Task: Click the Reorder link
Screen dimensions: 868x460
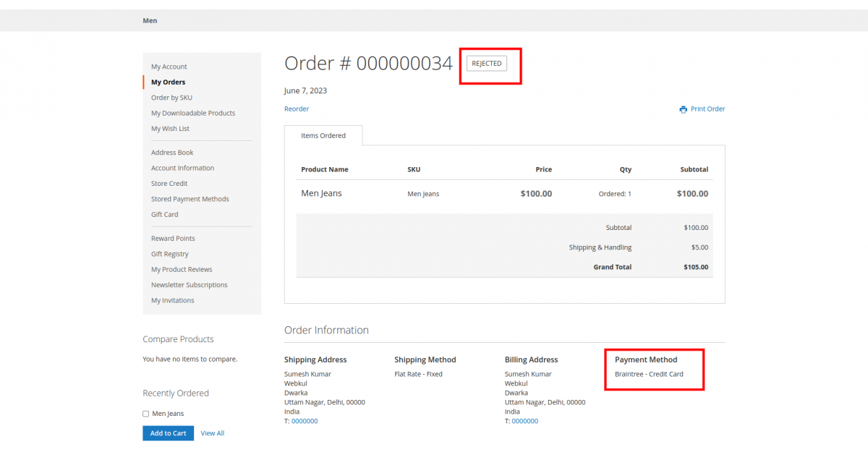Action: tap(297, 109)
